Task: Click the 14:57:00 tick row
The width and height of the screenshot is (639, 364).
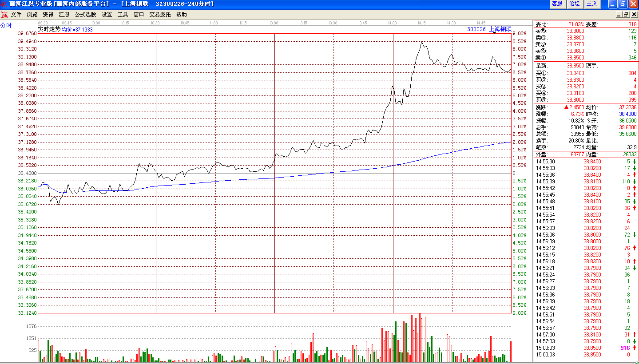Action: tap(586, 335)
